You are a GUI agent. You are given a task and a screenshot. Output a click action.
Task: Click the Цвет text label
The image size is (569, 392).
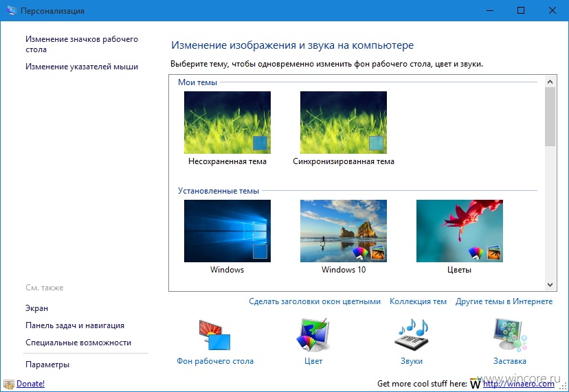tap(313, 361)
